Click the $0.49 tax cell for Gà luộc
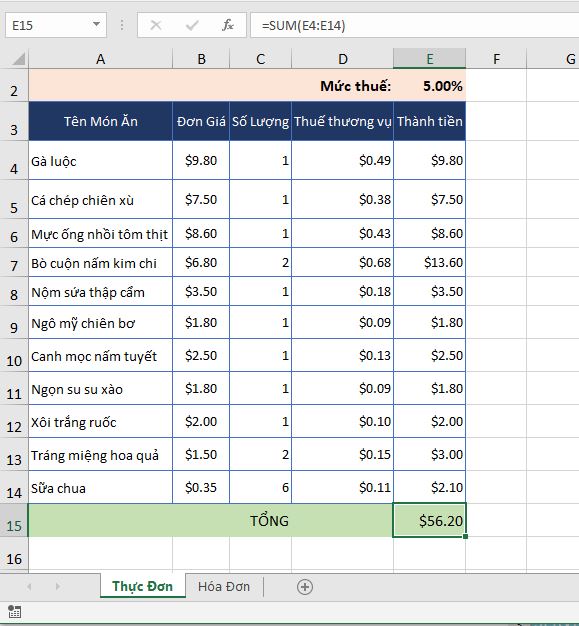The image size is (579, 626). (343, 160)
